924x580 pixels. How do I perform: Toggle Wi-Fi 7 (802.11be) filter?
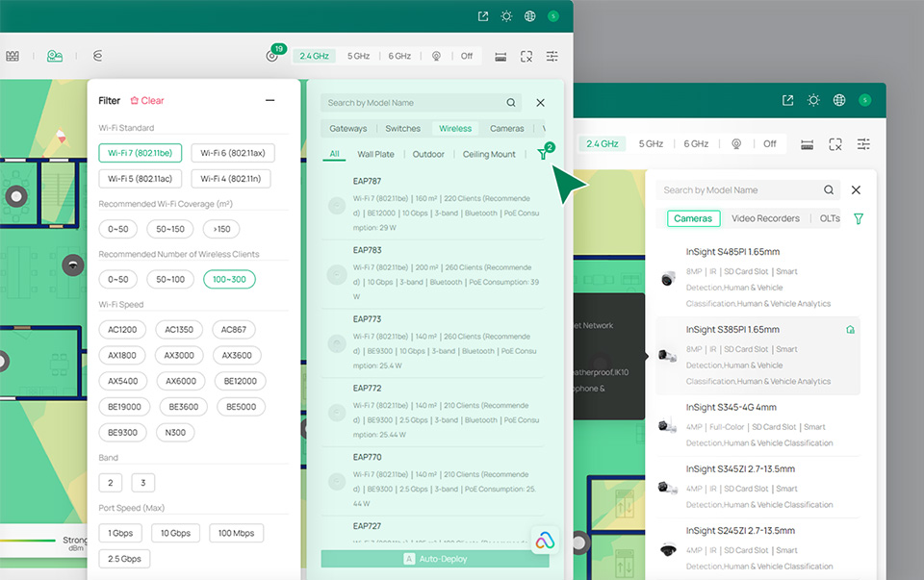(141, 153)
